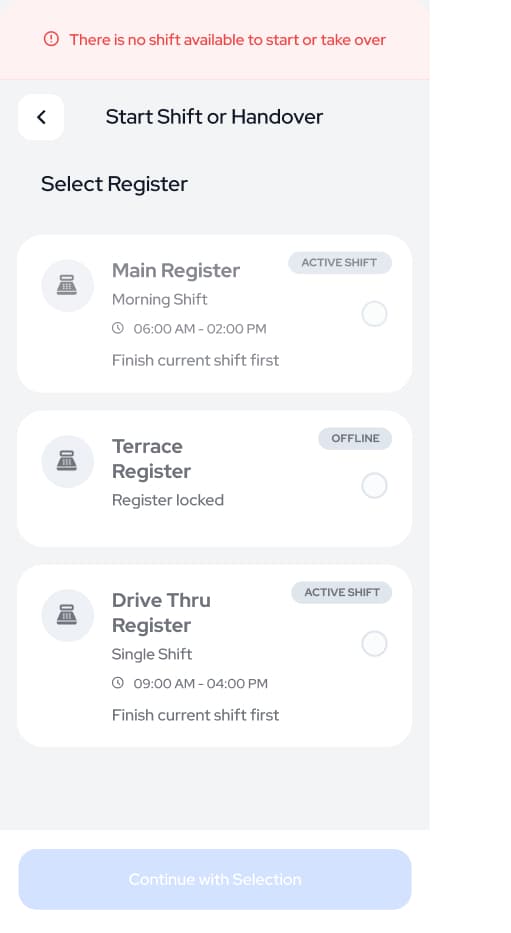Click the Morning Shift label
This screenshot has width=511, height=933.
tap(159, 299)
